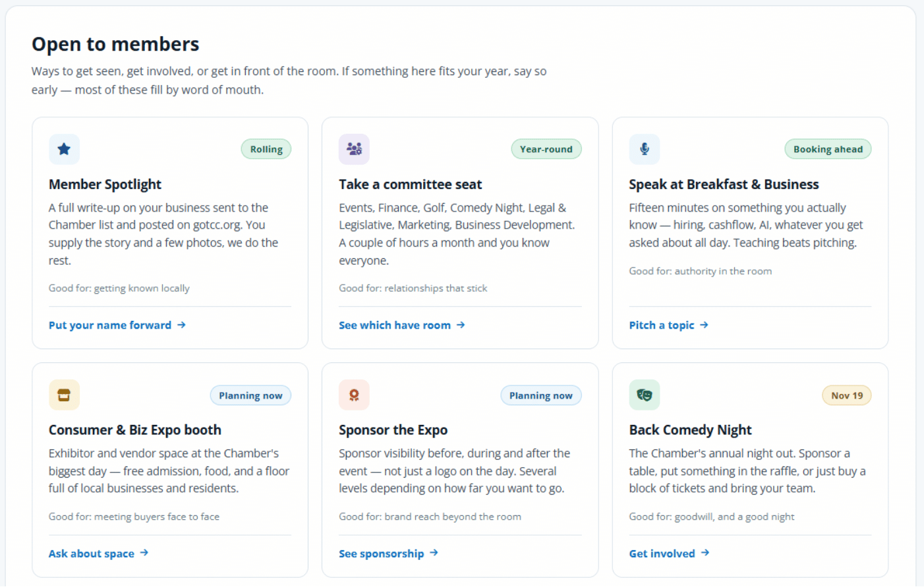Screen dimensions: 924x587
Task: Open the Put your name forward link
Action: coord(117,325)
